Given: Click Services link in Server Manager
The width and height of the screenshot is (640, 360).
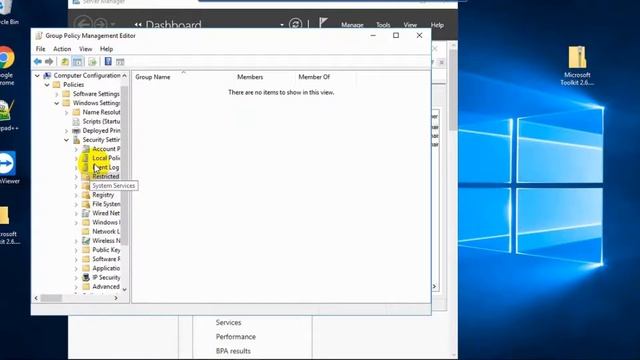Looking at the screenshot, I should click(228, 322).
